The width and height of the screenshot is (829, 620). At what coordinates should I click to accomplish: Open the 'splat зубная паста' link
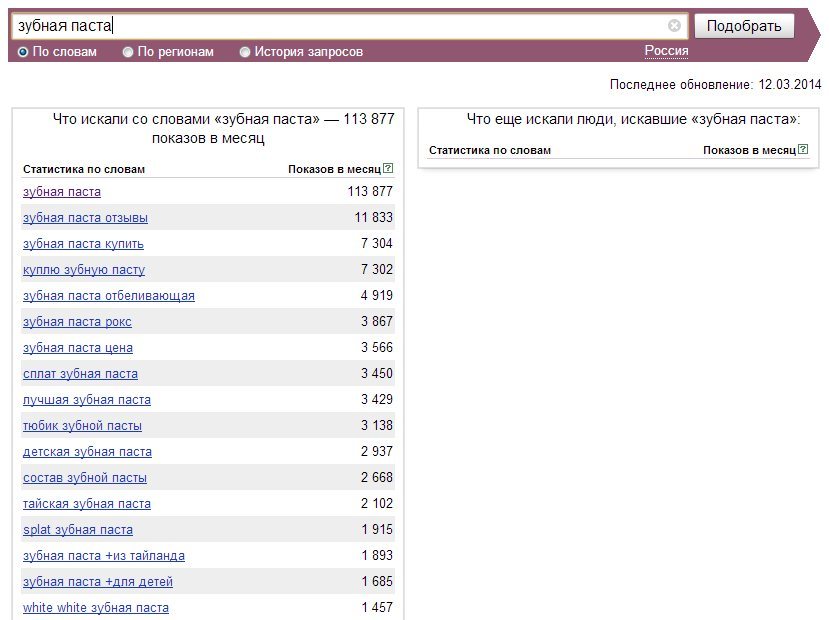pyautogui.click(x=78, y=530)
